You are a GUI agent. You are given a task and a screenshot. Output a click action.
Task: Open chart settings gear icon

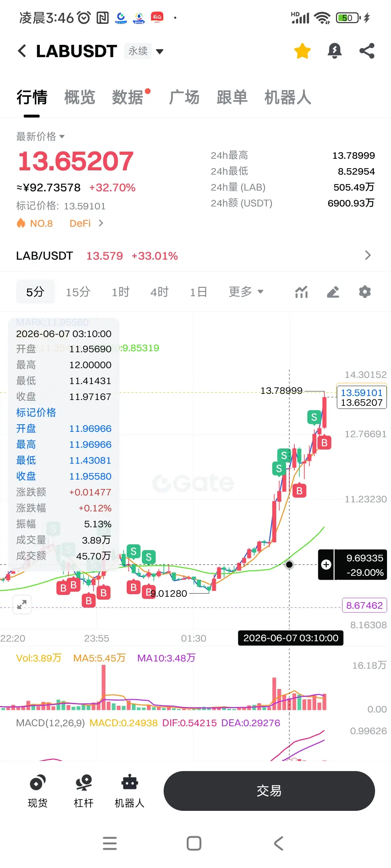(365, 292)
